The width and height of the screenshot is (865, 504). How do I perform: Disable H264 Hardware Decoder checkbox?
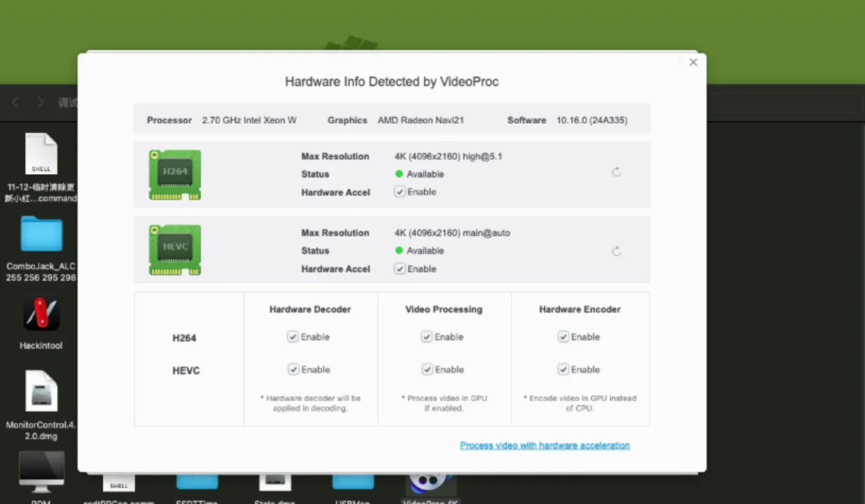click(293, 337)
